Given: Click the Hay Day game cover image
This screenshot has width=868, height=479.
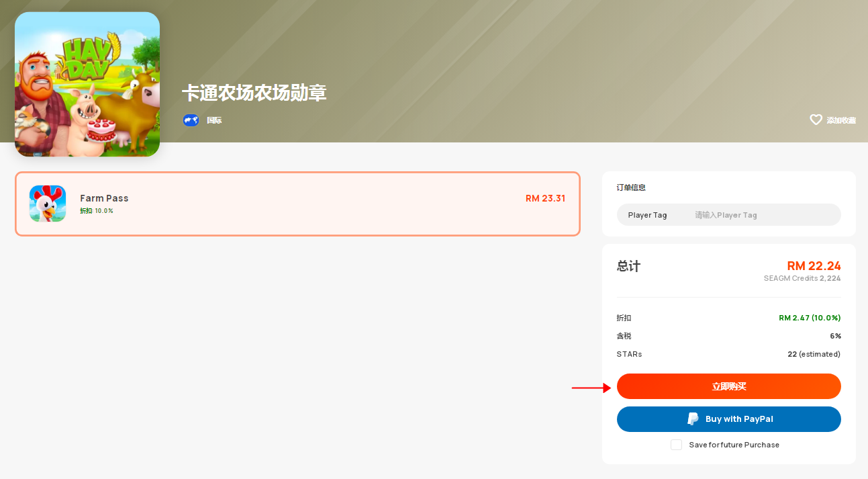Looking at the screenshot, I should 87,85.
